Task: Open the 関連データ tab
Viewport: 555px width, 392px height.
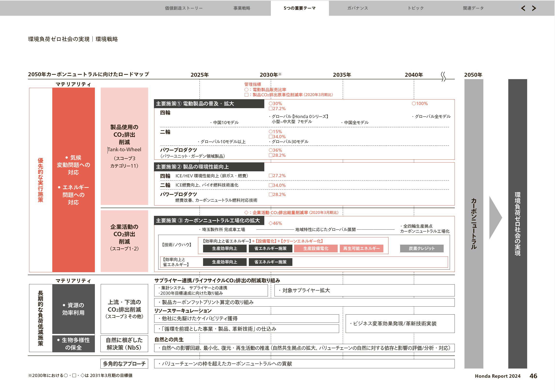Action: tap(473, 8)
